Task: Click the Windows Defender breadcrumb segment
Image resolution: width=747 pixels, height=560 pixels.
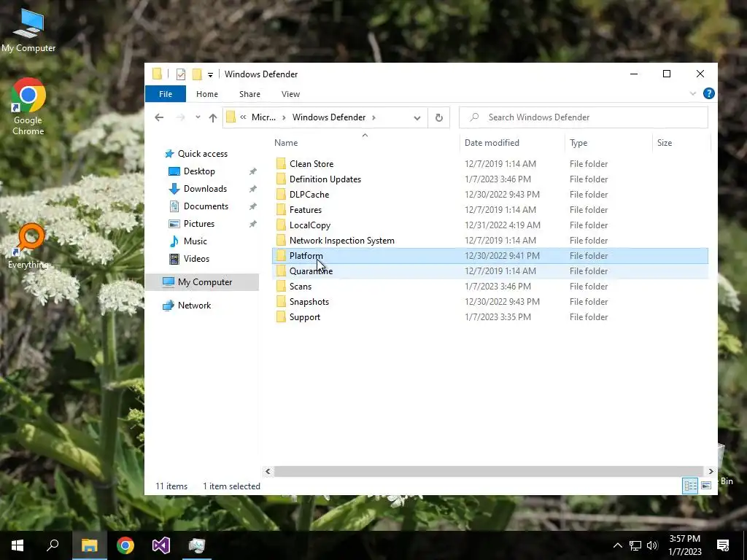Action: pyautogui.click(x=329, y=117)
